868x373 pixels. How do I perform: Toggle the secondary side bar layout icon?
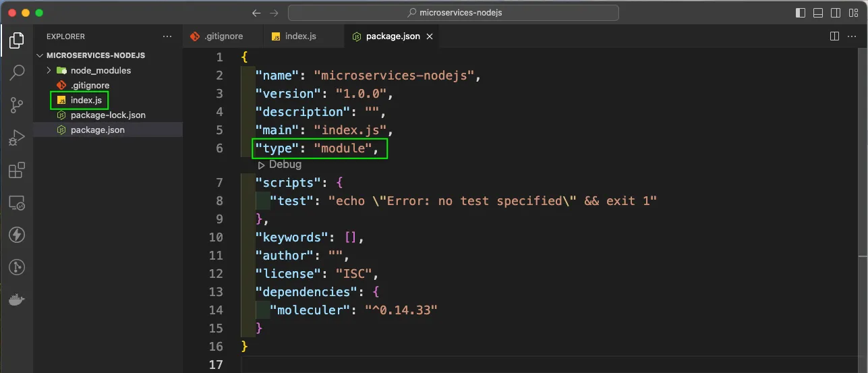[836, 13]
